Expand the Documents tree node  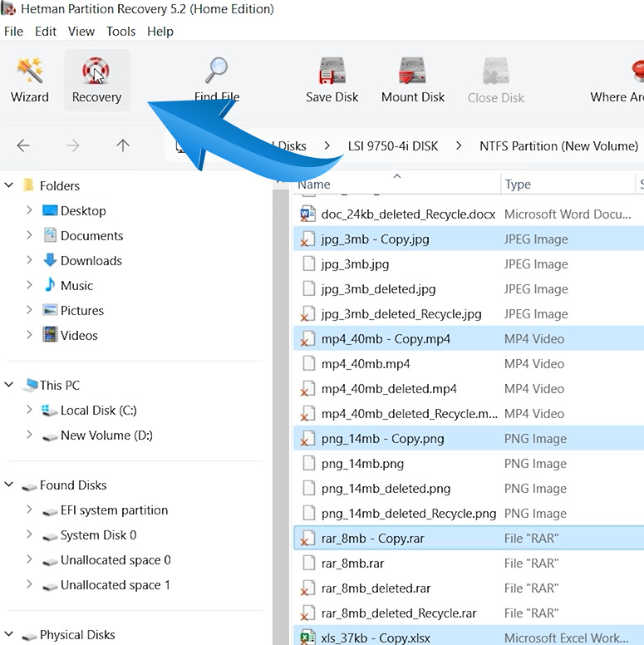[x=29, y=235]
